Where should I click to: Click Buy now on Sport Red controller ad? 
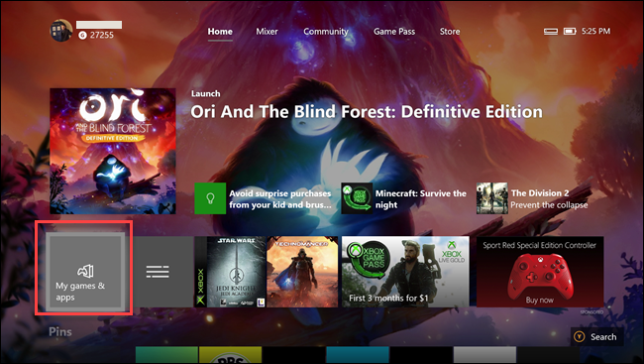click(539, 301)
